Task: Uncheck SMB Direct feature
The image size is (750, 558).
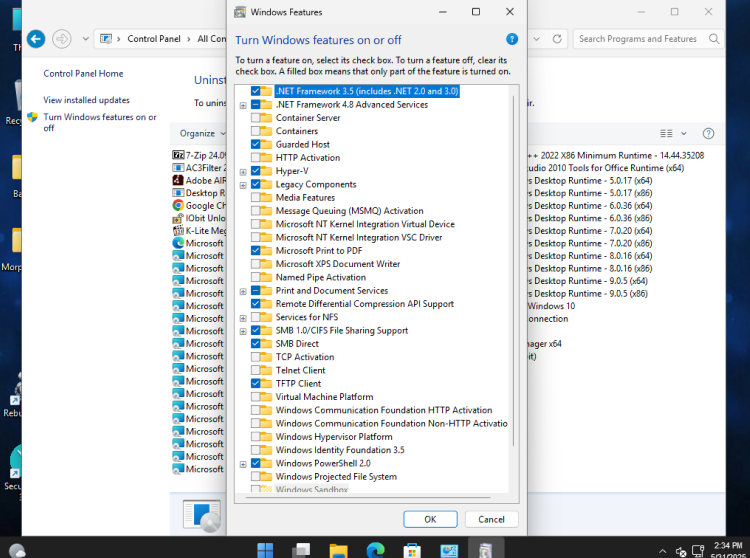Action: pyautogui.click(x=255, y=343)
